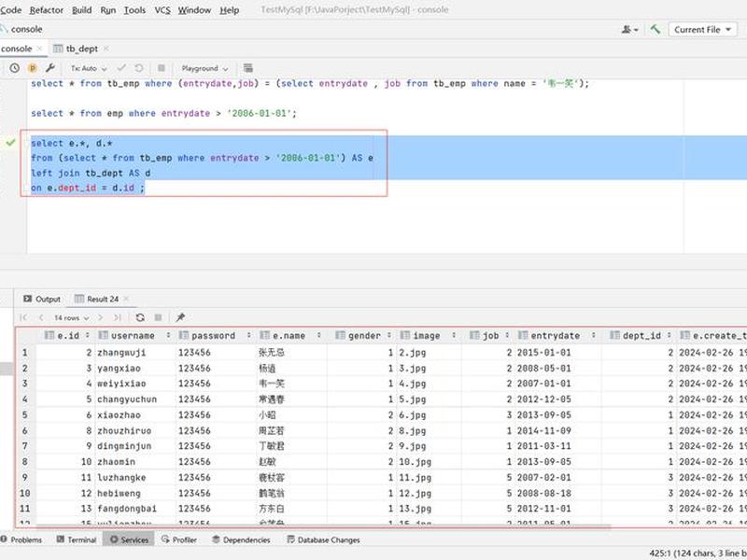747x560 pixels.
Task: Open the Current File run configuration dropdown
Action: 702,30
